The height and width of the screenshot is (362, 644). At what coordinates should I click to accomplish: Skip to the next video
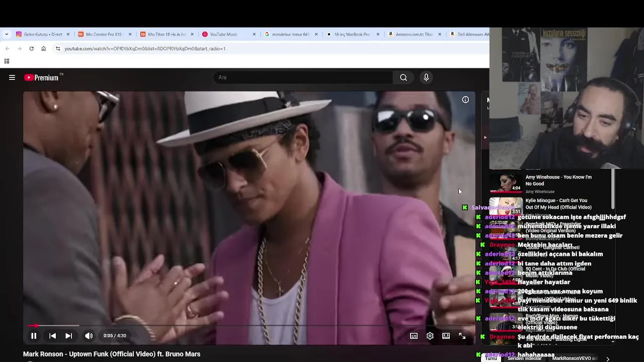(x=68, y=336)
